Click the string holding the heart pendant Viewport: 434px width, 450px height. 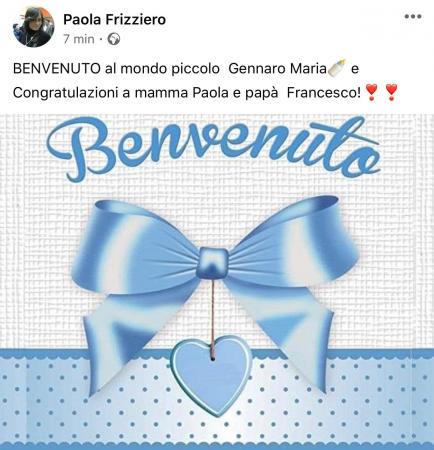[212, 317]
